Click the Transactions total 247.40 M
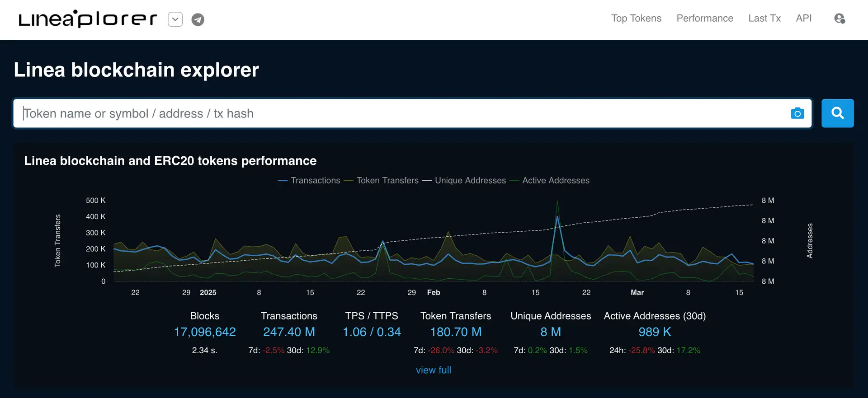Screen dimensions: 868x398 click(x=289, y=332)
